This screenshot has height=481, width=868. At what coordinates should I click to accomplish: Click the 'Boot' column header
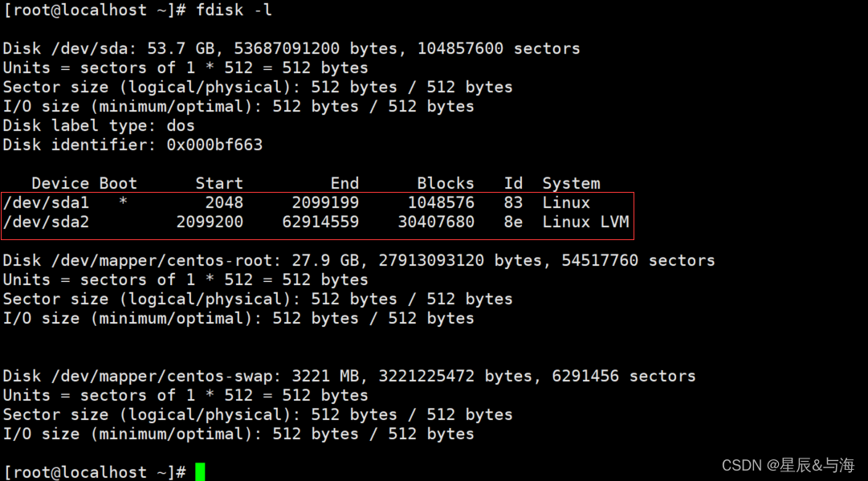[x=118, y=183]
